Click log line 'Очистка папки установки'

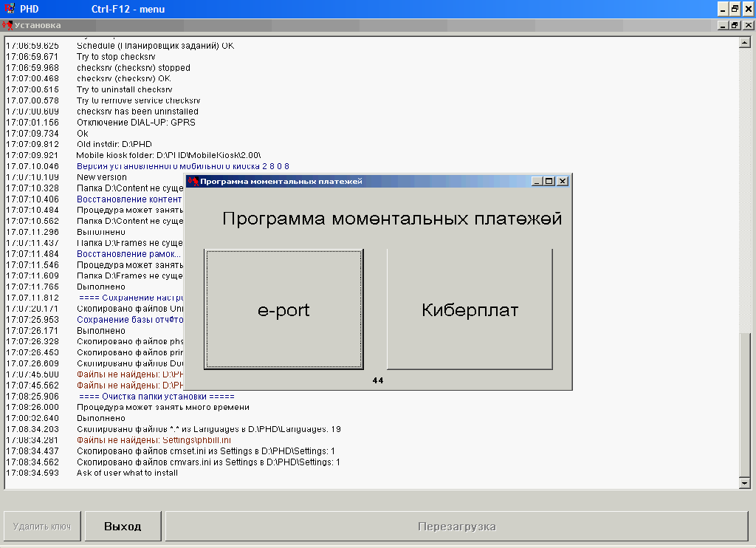(157, 397)
